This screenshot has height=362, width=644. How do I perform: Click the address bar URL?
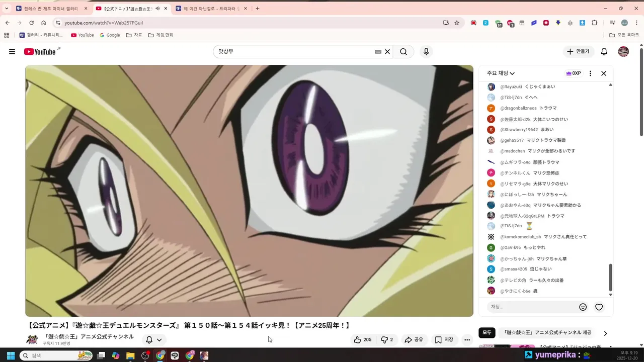[x=104, y=23]
